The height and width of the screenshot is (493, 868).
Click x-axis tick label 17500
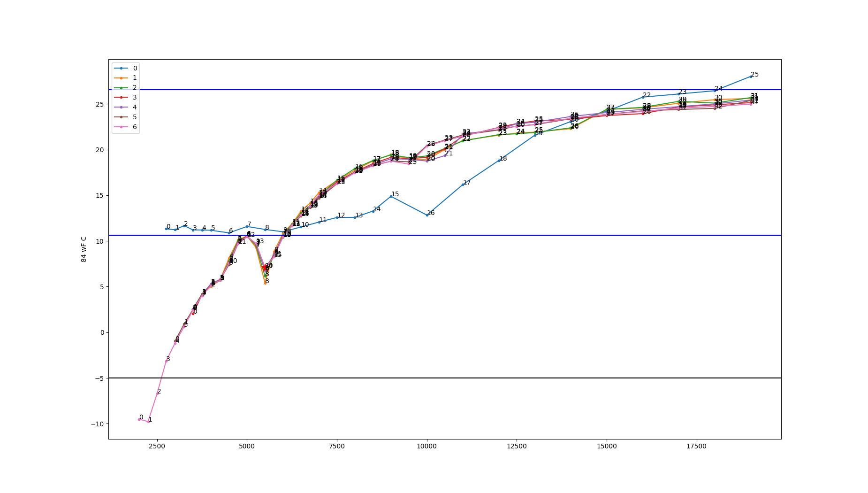696,446
